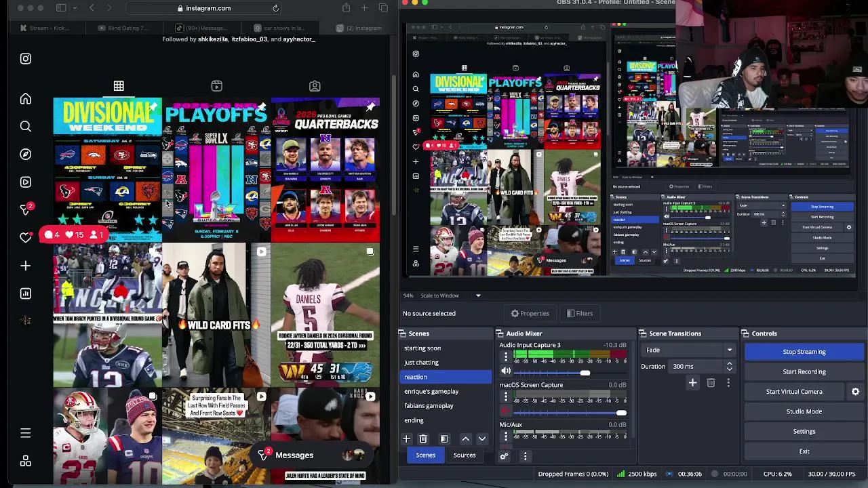This screenshot has width=868, height=488.
Task: Toggle the Safari sidebar
Action: tap(61, 8)
